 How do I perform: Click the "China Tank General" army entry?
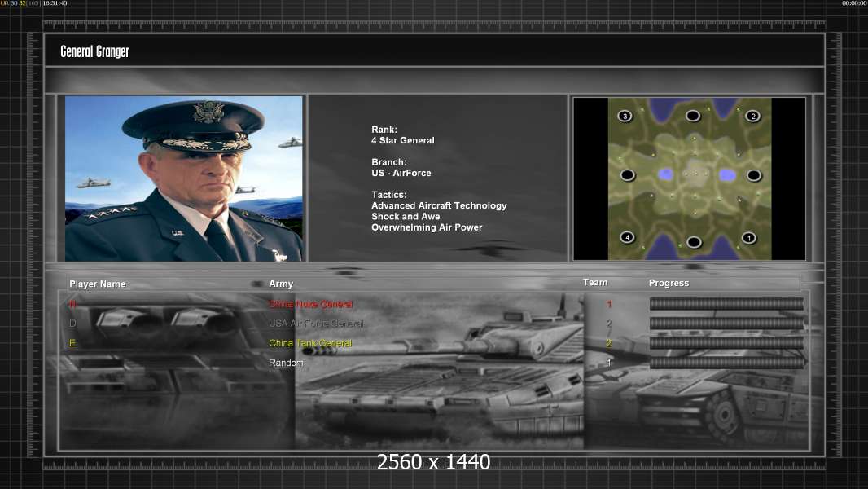click(310, 343)
